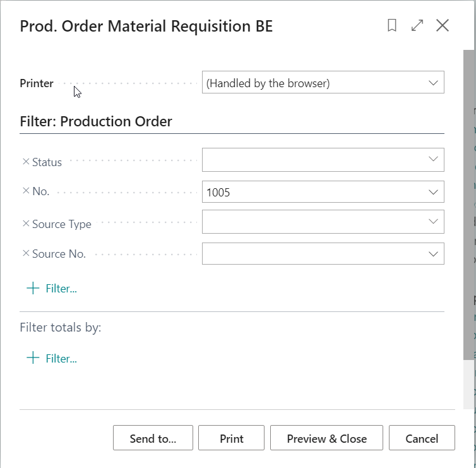Click the Source No. filter input field
Image resolution: width=476 pixels, height=468 pixels.
[314, 253]
